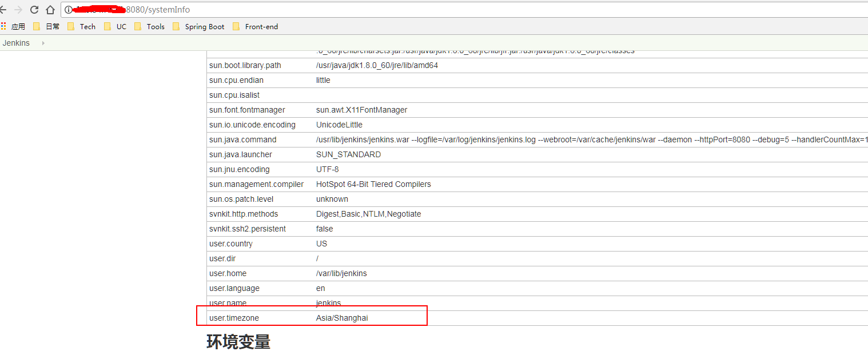Open the UC bookmark folder
Image resolution: width=868 pixels, height=355 pixels.
point(116,26)
